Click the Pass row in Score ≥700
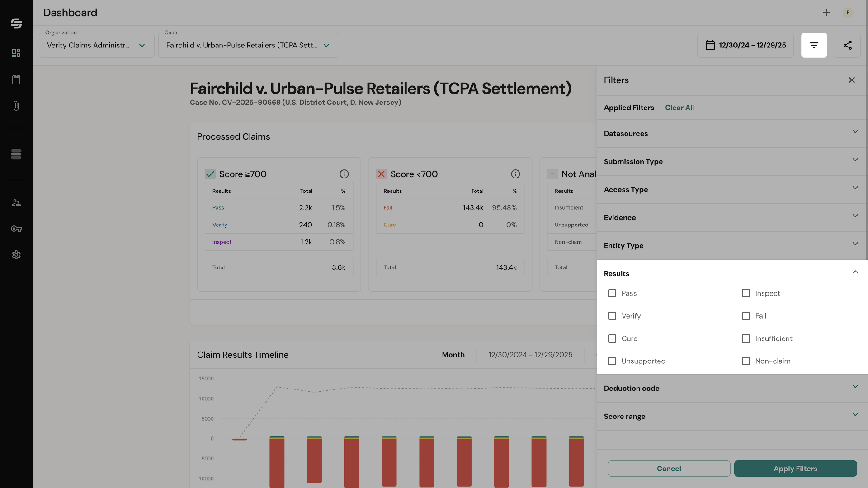Image resolution: width=868 pixels, height=488 pixels. (x=279, y=208)
